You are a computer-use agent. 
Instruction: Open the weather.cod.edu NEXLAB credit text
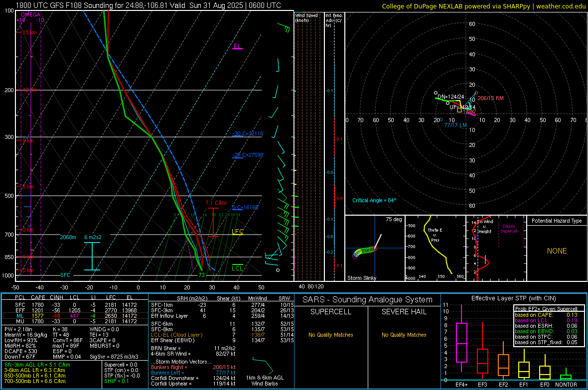tap(483, 6)
